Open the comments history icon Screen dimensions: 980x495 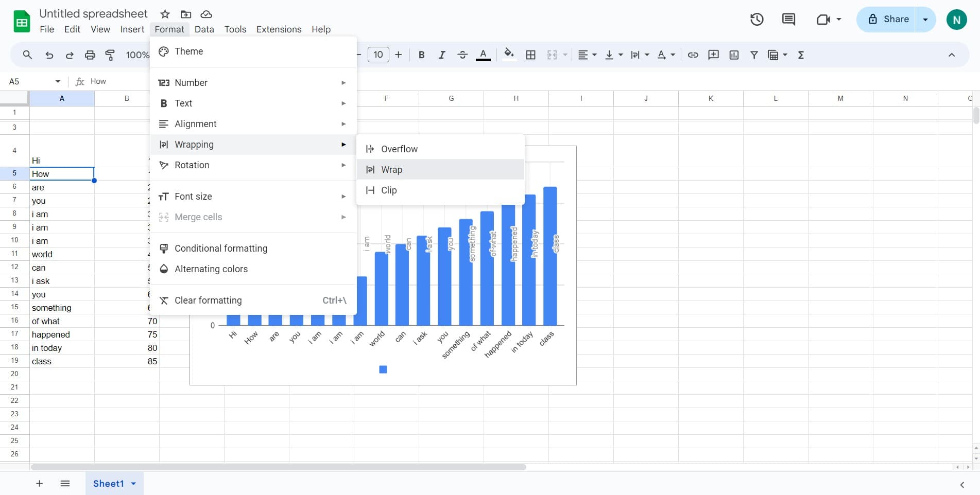coord(788,20)
